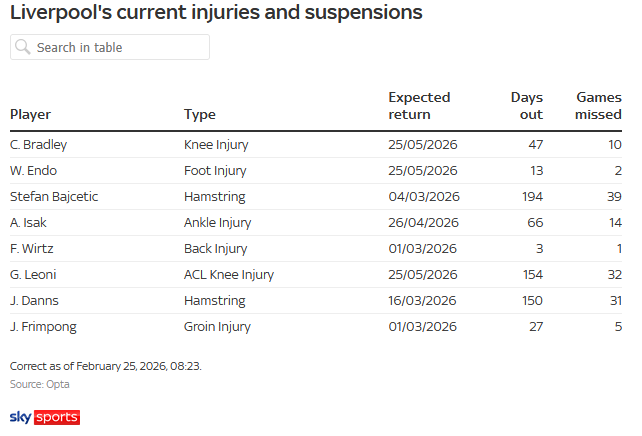Click Stefan Bajcetic's name
This screenshot has width=642, height=436.
[54, 196]
